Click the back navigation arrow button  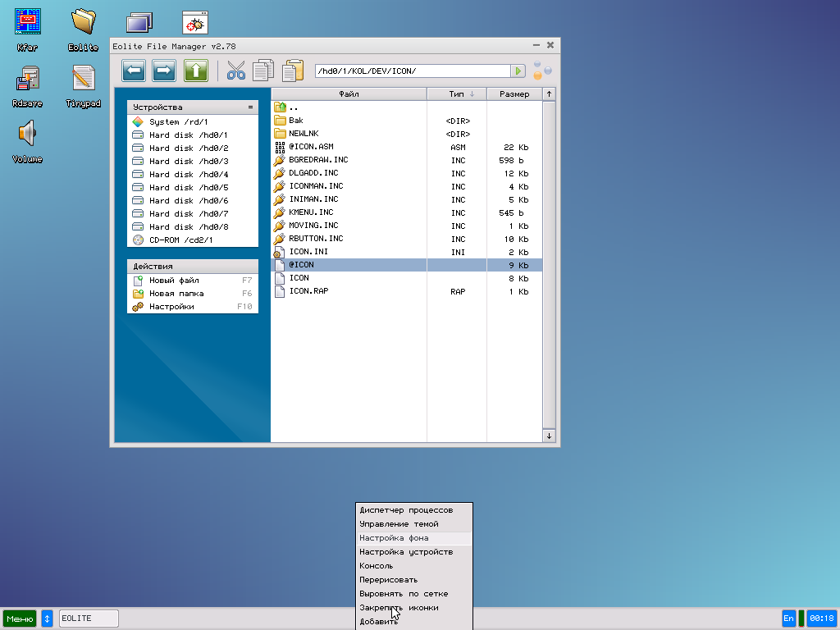click(x=134, y=71)
